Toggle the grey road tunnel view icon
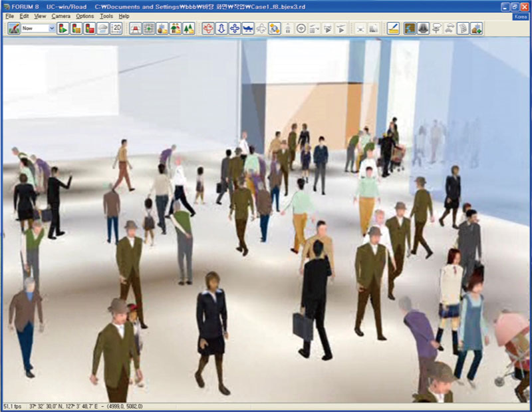532x412 pixels. click(423, 29)
